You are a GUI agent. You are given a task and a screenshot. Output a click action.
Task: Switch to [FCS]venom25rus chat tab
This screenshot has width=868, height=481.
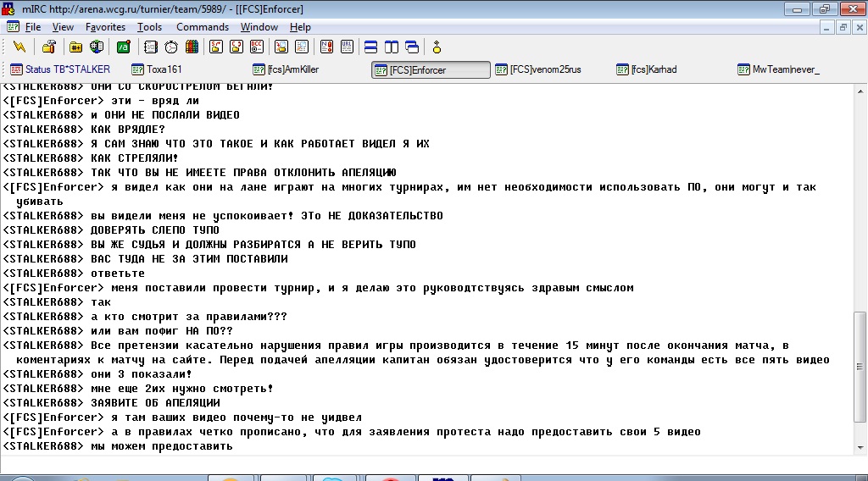tap(545, 69)
